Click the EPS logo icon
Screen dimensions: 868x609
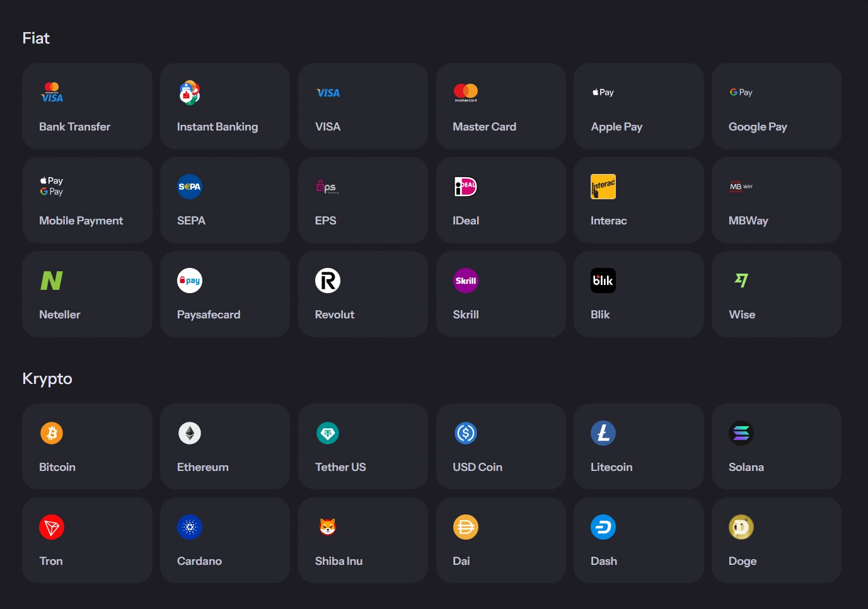pyautogui.click(x=328, y=187)
